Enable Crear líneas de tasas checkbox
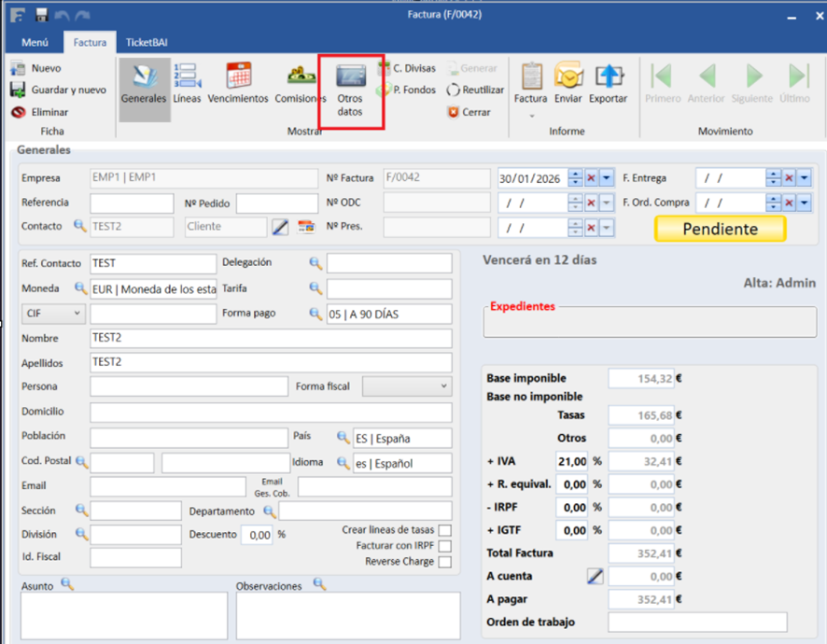Screen dimensions: 827x644 click(x=445, y=530)
